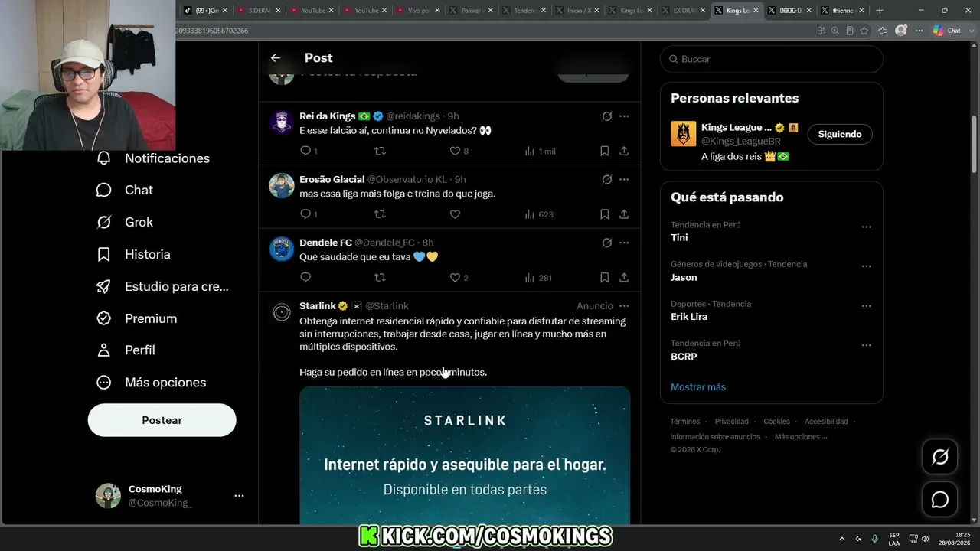
Task: Repost the Erosão Glacial post
Action: tap(380, 214)
